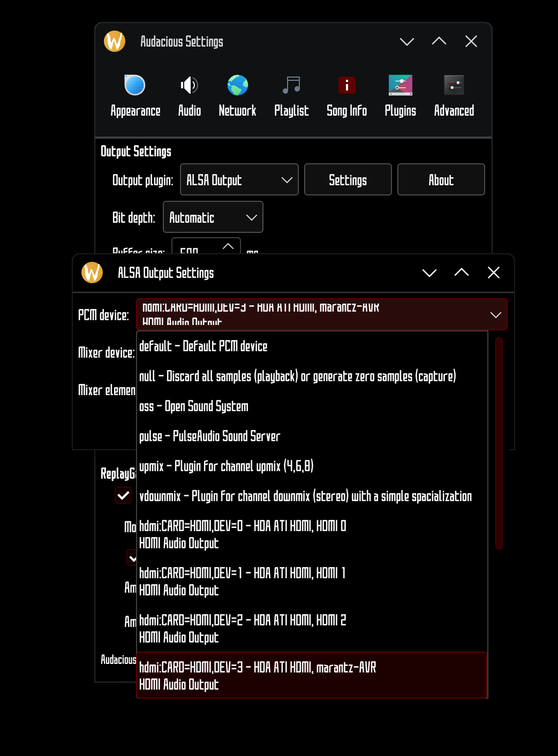Click the PCM device list scrollbar
This screenshot has height=756, width=558.
point(499,443)
